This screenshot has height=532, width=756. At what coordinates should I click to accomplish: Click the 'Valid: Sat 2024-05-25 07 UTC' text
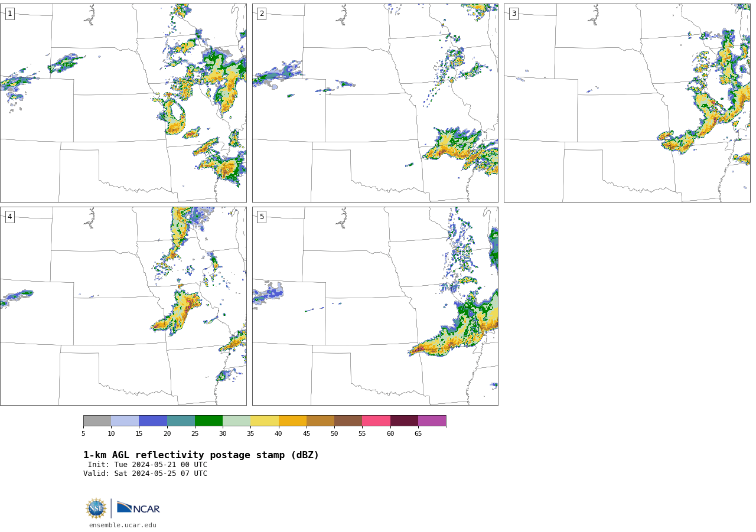pos(145,474)
